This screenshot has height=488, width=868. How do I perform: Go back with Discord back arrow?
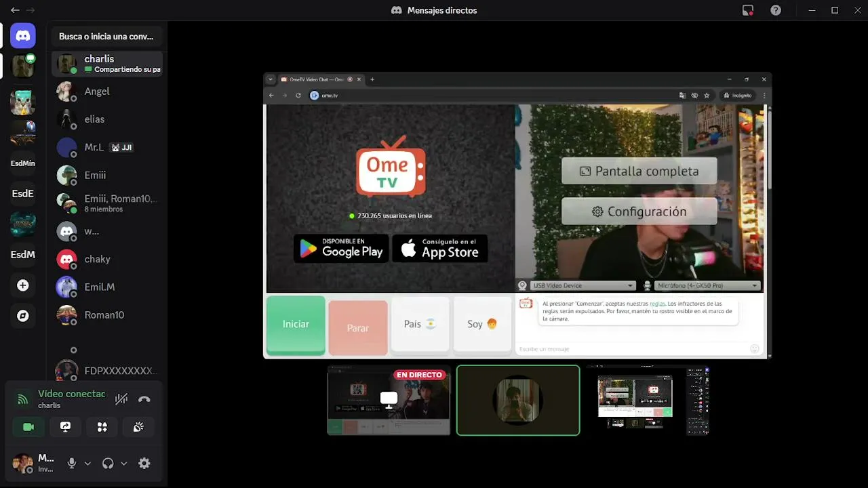tap(15, 10)
